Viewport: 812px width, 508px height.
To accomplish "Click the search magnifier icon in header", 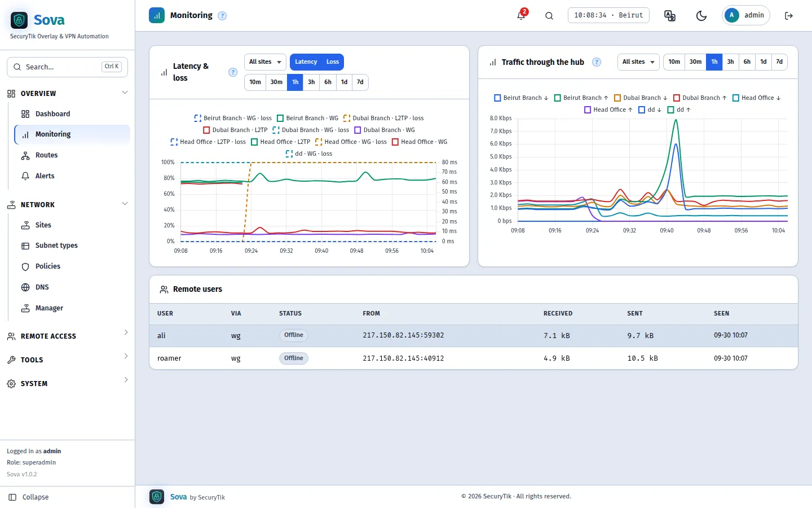I will click(549, 16).
